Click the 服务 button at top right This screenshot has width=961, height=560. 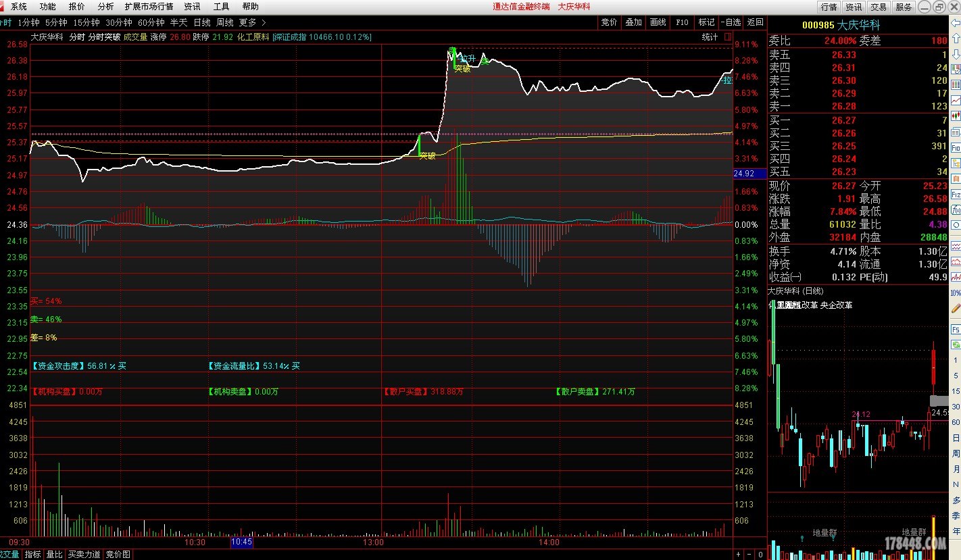click(x=904, y=7)
